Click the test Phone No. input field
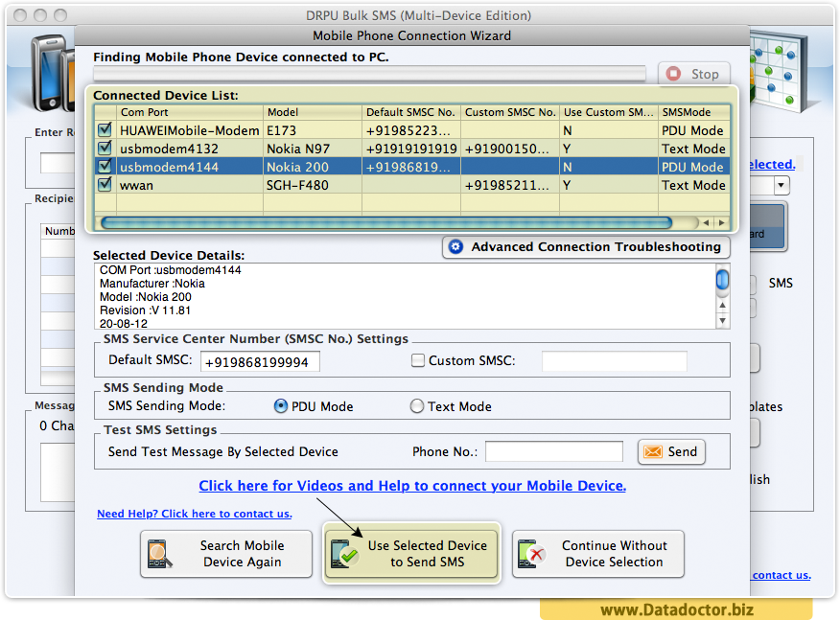Screen dimensions: 840x620 [x=553, y=451]
